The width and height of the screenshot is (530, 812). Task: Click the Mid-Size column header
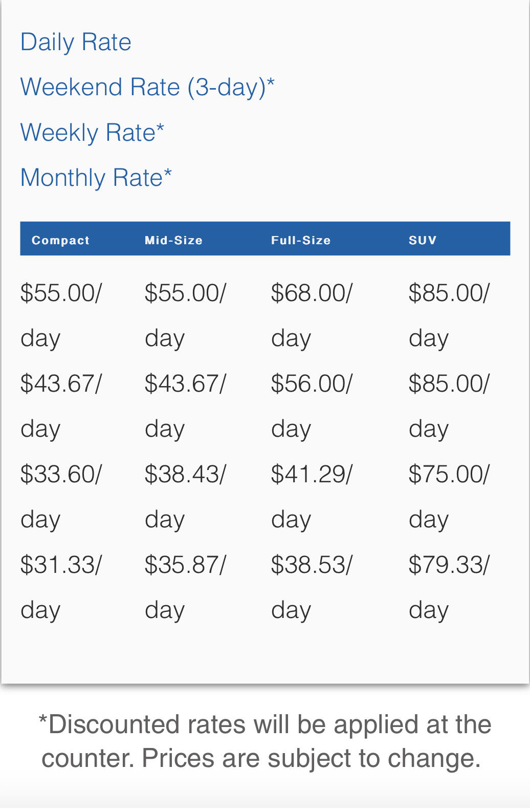[173, 240]
